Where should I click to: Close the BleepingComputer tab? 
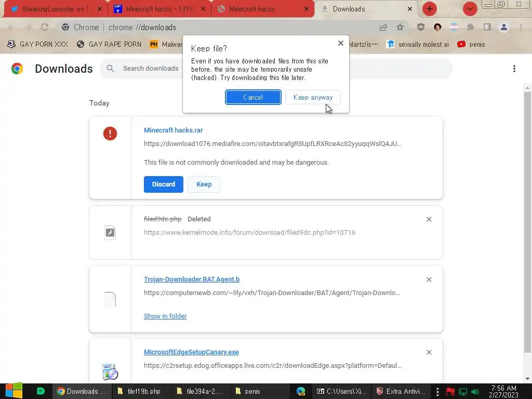[x=99, y=9]
